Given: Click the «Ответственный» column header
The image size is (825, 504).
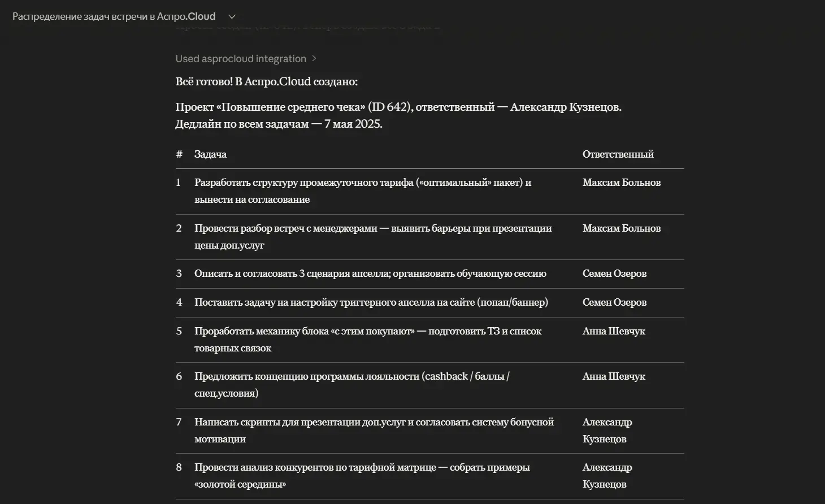Looking at the screenshot, I should 618,154.
